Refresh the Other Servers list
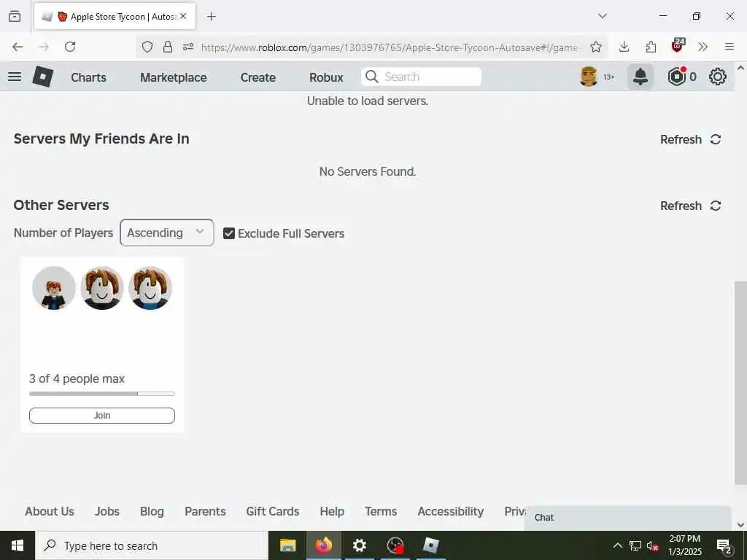The height and width of the screenshot is (560, 747). coord(690,206)
